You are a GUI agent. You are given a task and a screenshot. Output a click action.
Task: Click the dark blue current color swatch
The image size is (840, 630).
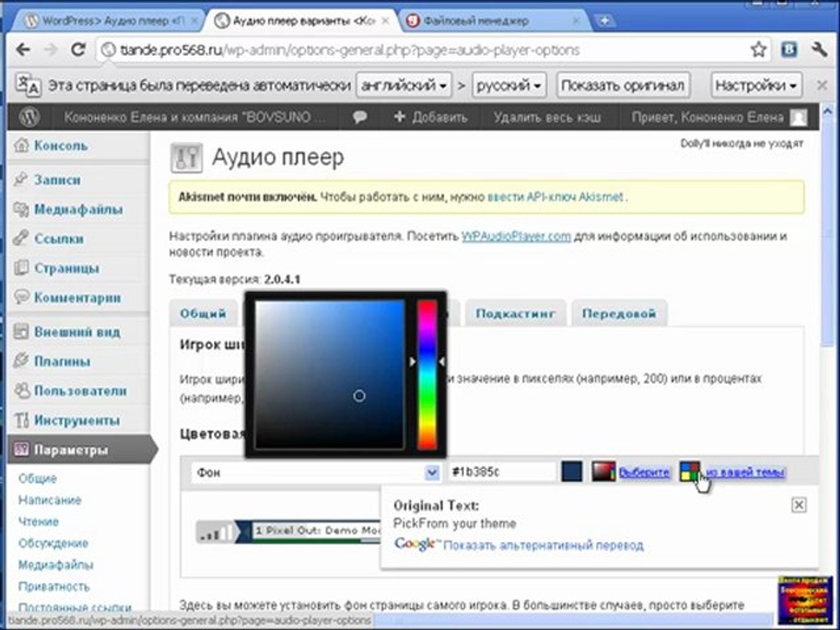click(x=572, y=472)
